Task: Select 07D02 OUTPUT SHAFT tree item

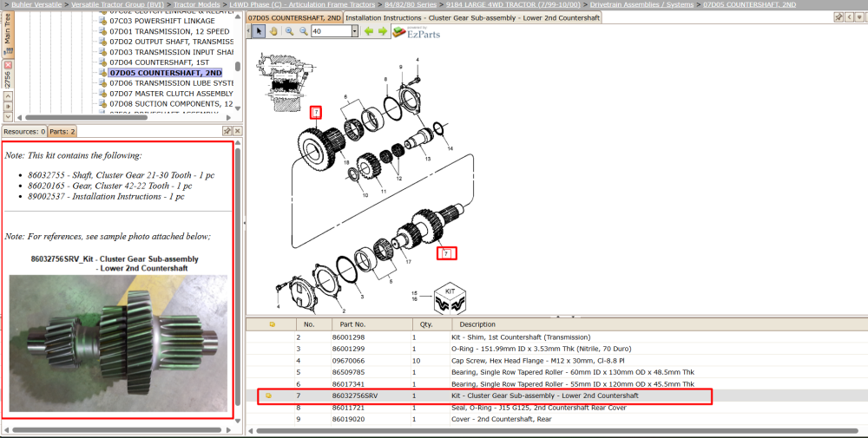Action: pyautogui.click(x=172, y=42)
